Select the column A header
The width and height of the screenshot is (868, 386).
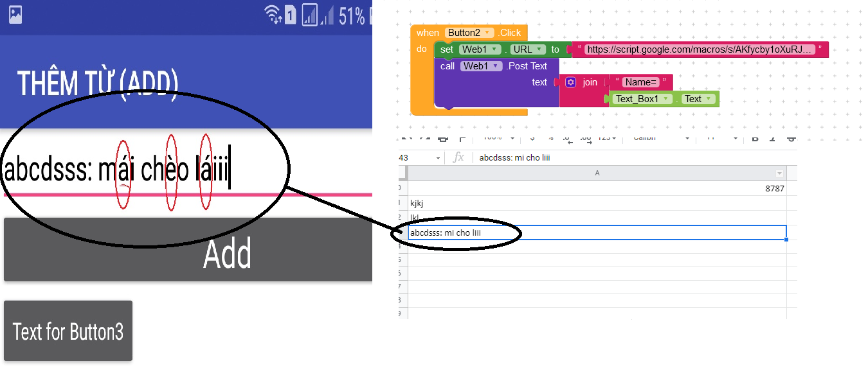(597, 173)
